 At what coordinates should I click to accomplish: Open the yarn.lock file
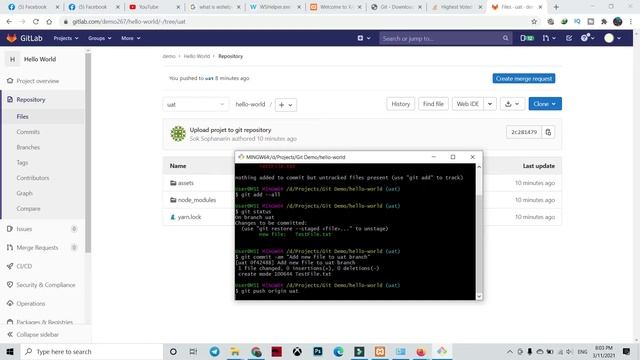click(x=189, y=217)
